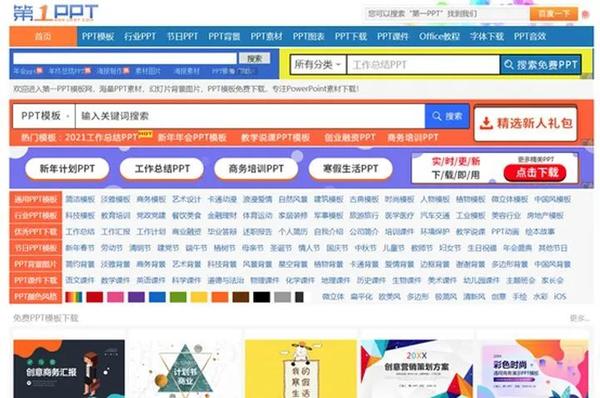Viewport: 600px width, 398px height.
Task: Open the PPT下载 navigation item
Action: point(351,36)
